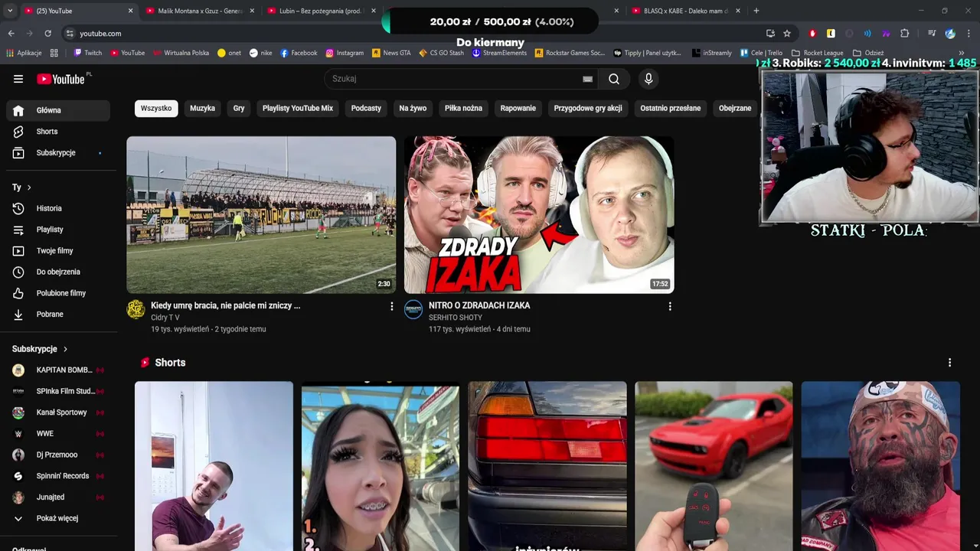Viewport: 980px width, 551px height.
Task: Select the Podcasty filter chip
Action: pos(366,109)
